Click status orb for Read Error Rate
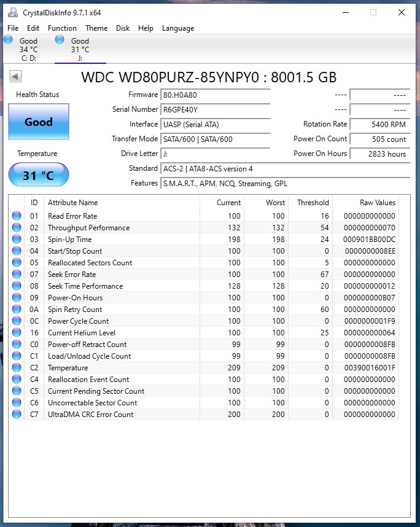420x527 pixels. (x=17, y=216)
